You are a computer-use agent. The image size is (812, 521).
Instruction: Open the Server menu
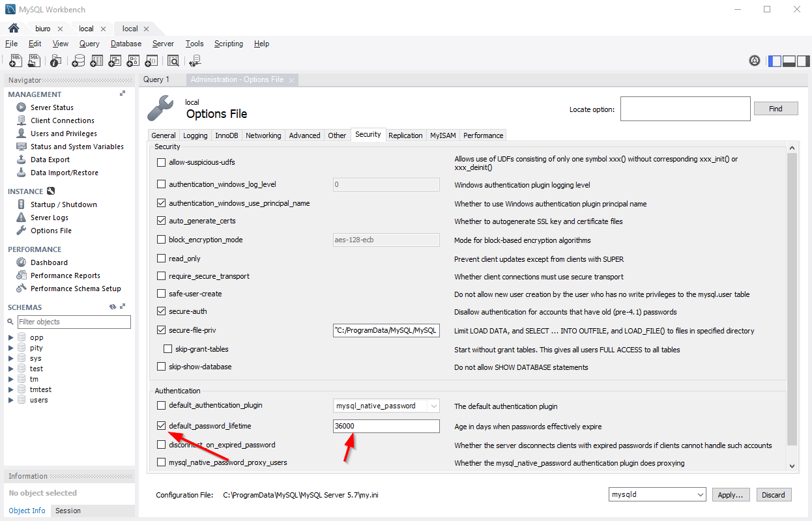click(163, 44)
